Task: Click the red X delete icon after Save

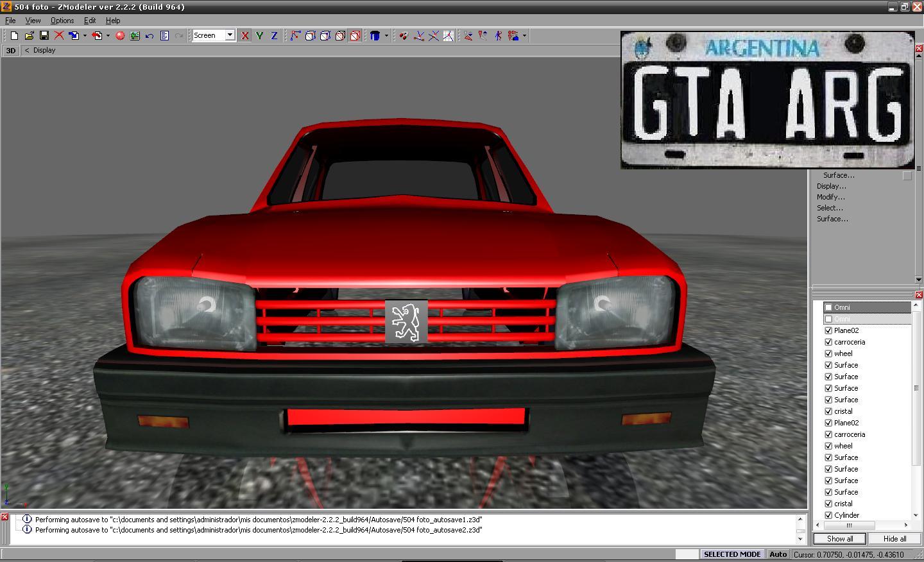Action: coord(59,36)
